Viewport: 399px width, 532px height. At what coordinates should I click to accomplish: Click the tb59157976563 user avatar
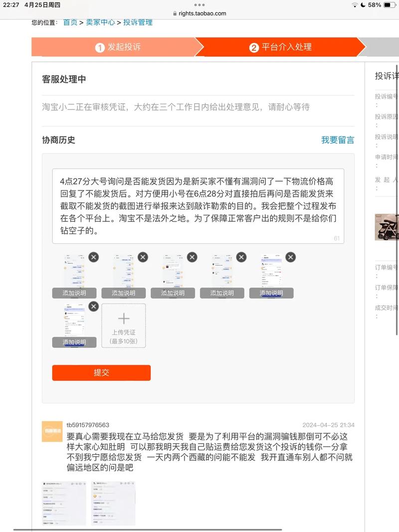coord(52,432)
